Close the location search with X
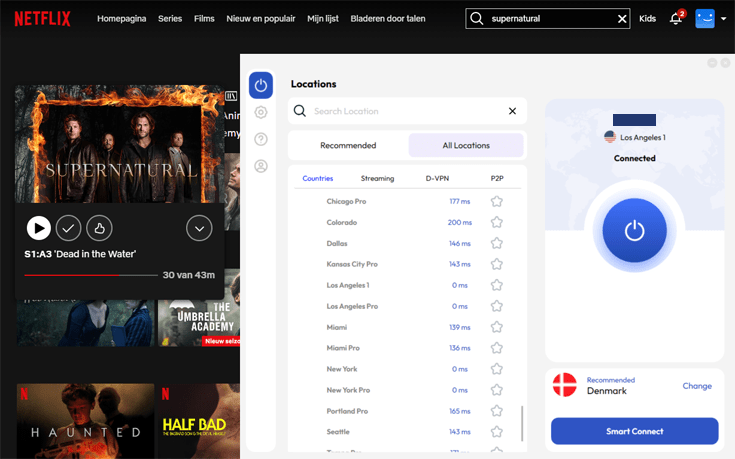Viewport: 735px width, 459px height. [x=512, y=111]
